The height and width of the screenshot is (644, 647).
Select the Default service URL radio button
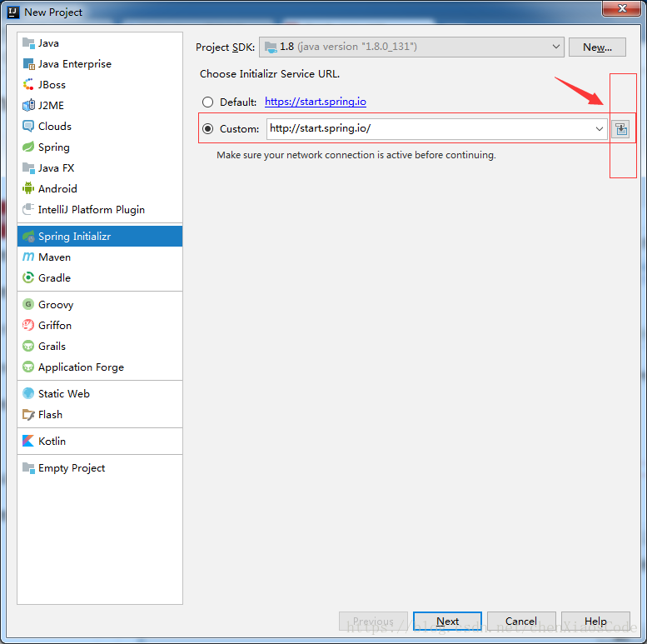(207, 102)
